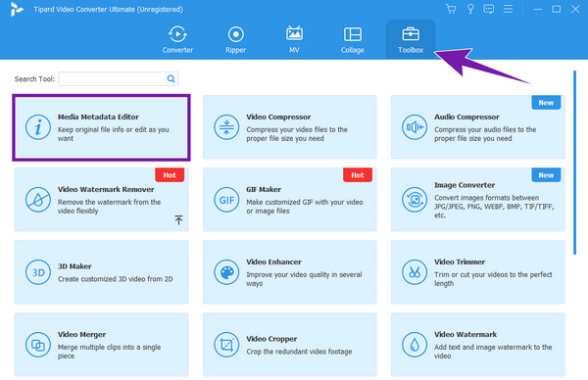Click 'Make customized GIF' description

coord(305,207)
